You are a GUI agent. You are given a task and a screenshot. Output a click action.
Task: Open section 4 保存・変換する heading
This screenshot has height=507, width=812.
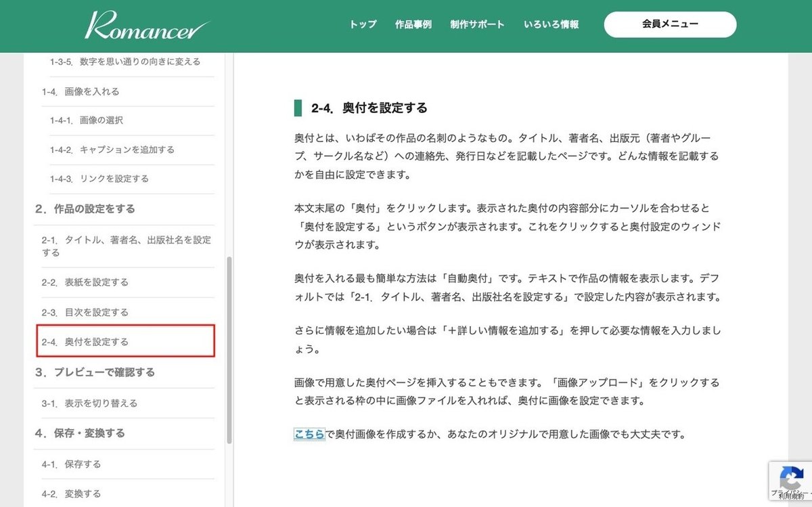pyautogui.click(x=81, y=433)
